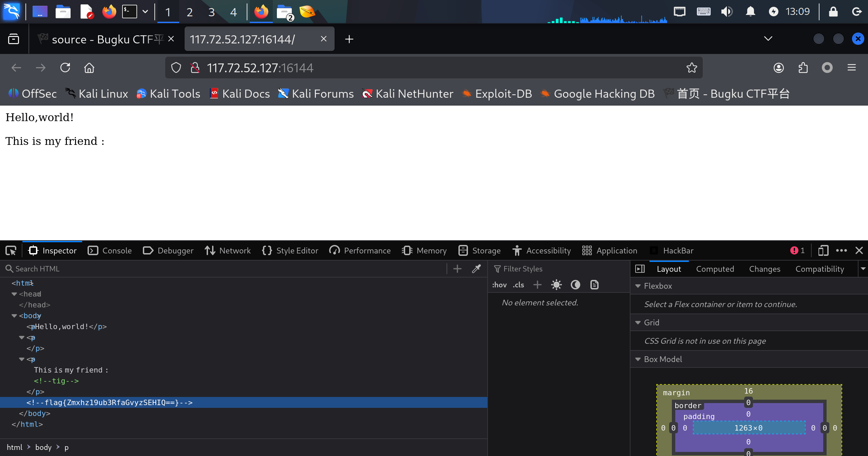Toggle dark color scheme simulation
Image resolution: width=868 pixels, height=456 pixels.
(x=575, y=285)
